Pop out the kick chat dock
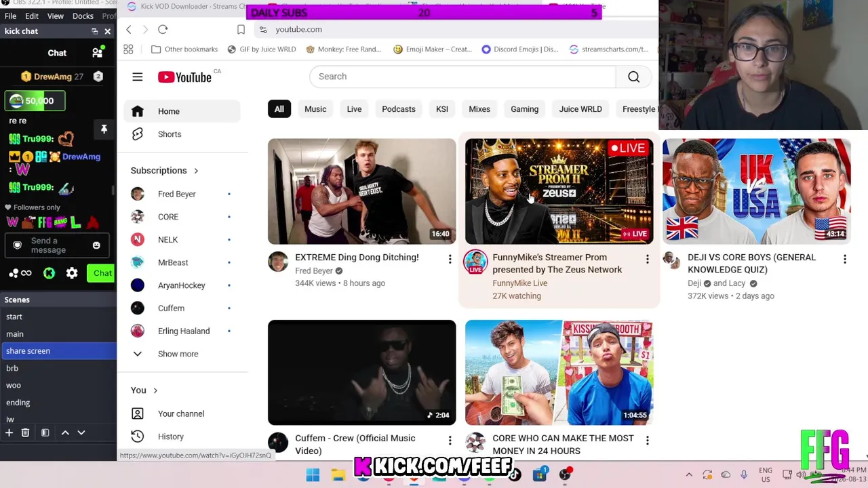The height and width of the screenshot is (488, 868). coord(95,31)
